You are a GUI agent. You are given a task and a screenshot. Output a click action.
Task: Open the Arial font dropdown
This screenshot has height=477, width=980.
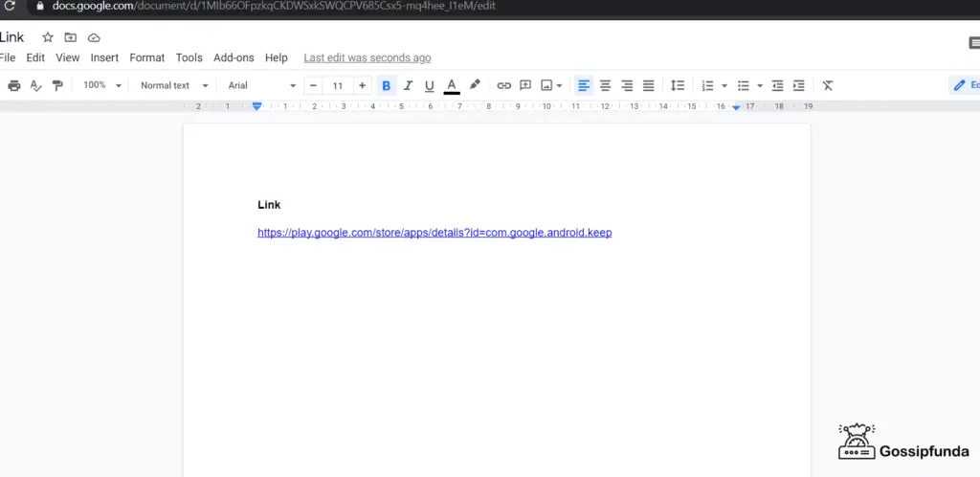[x=261, y=85]
